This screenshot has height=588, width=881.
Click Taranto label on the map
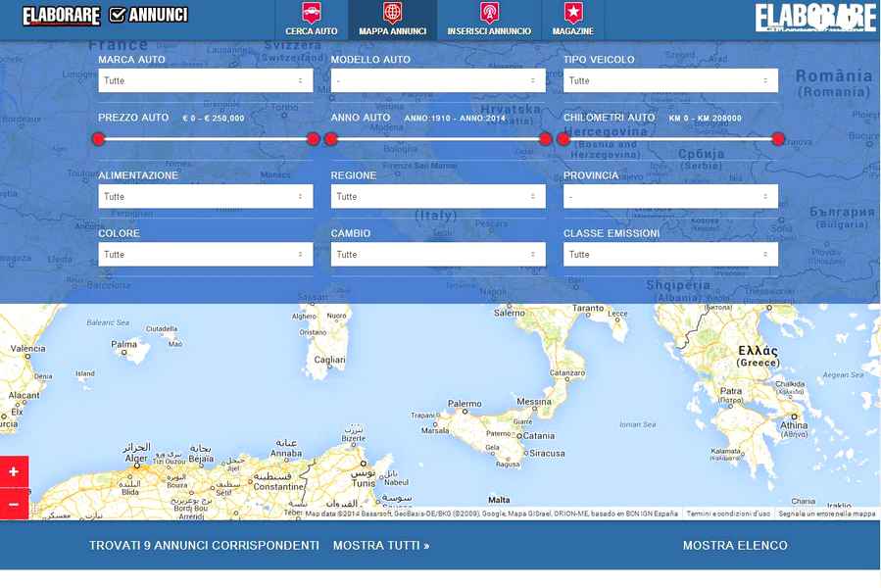pos(588,308)
